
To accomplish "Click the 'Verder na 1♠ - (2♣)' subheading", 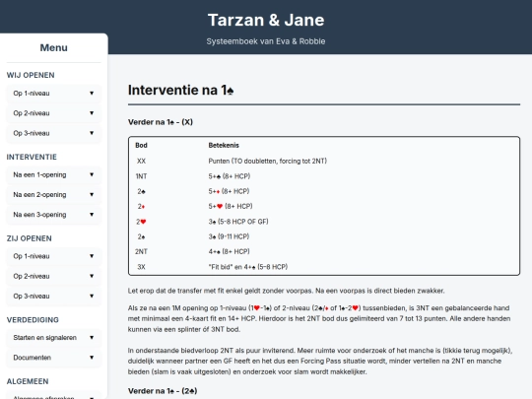I will [x=163, y=391].
